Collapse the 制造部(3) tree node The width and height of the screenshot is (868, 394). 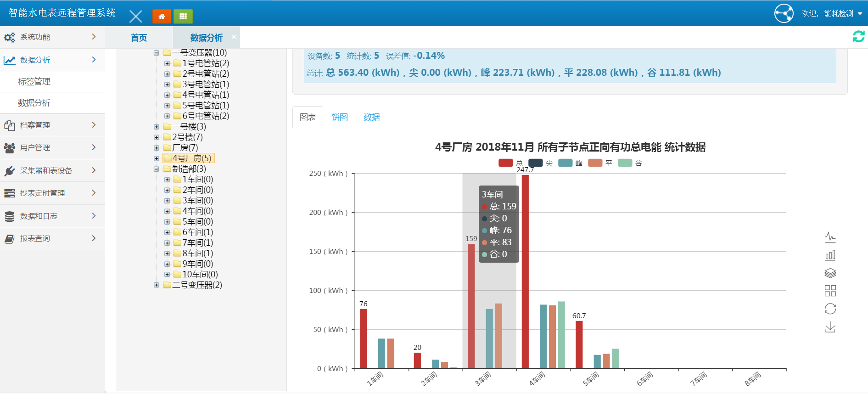(157, 169)
